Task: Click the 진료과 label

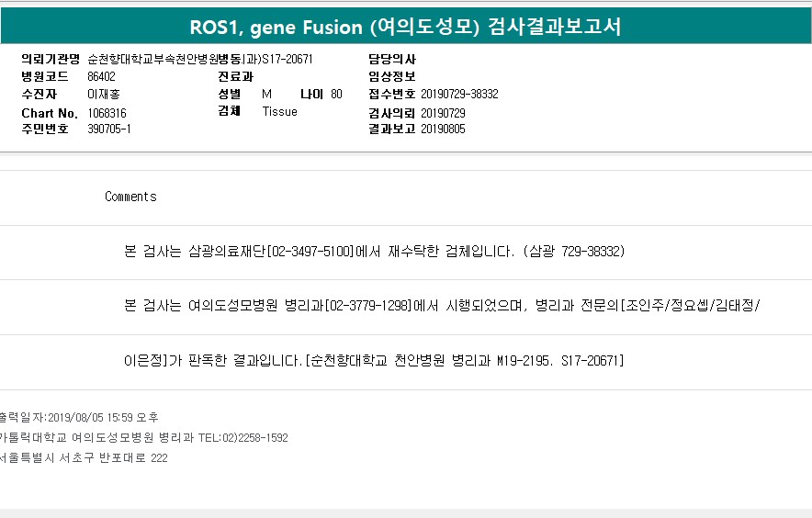Action: (235, 76)
